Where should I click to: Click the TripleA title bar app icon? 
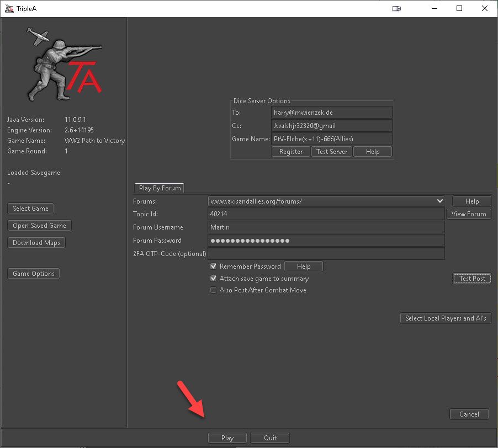tap(9, 8)
